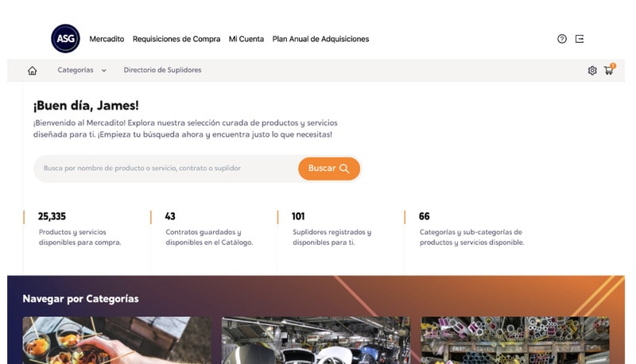Screen dimensions: 636x364
Task: Open Directorio de Suplidores
Action: (x=162, y=70)
